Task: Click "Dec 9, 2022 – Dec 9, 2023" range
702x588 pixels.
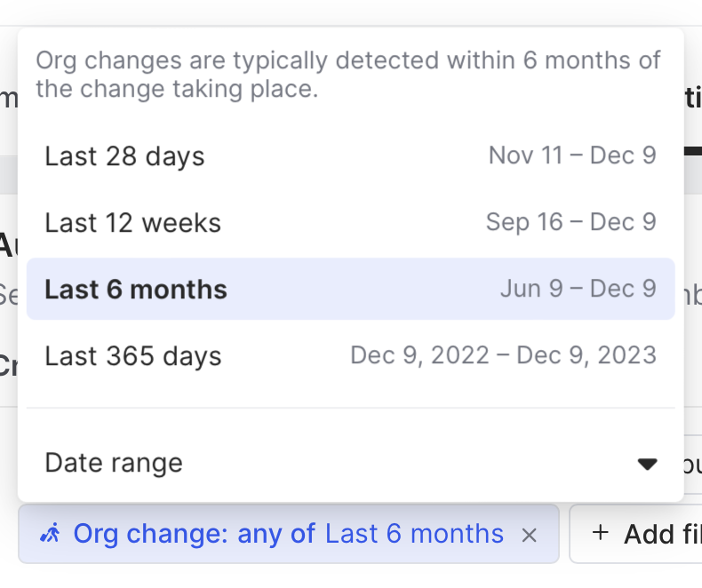Action: click(x=503, y=355)
